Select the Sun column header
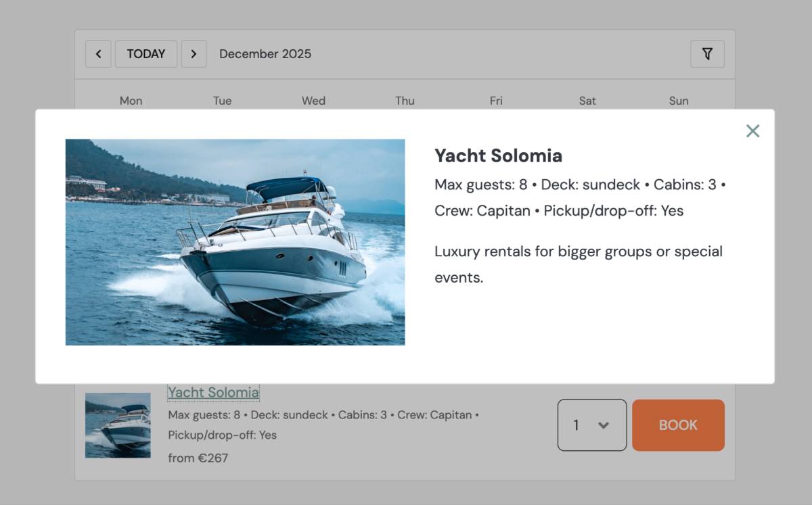The image size is (812, 505). click(x=679, y=101)
